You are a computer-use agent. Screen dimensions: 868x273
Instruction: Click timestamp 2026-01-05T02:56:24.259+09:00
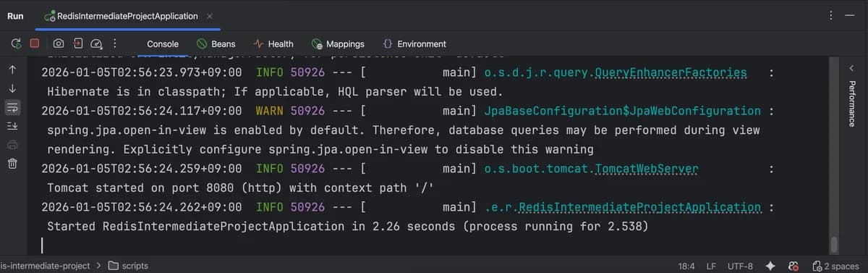coord(142,169)
